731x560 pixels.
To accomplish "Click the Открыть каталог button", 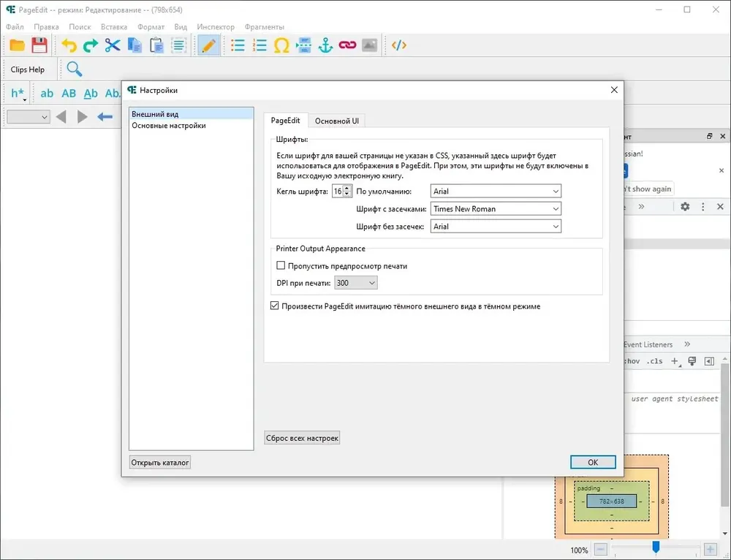I will click(160, 463).
